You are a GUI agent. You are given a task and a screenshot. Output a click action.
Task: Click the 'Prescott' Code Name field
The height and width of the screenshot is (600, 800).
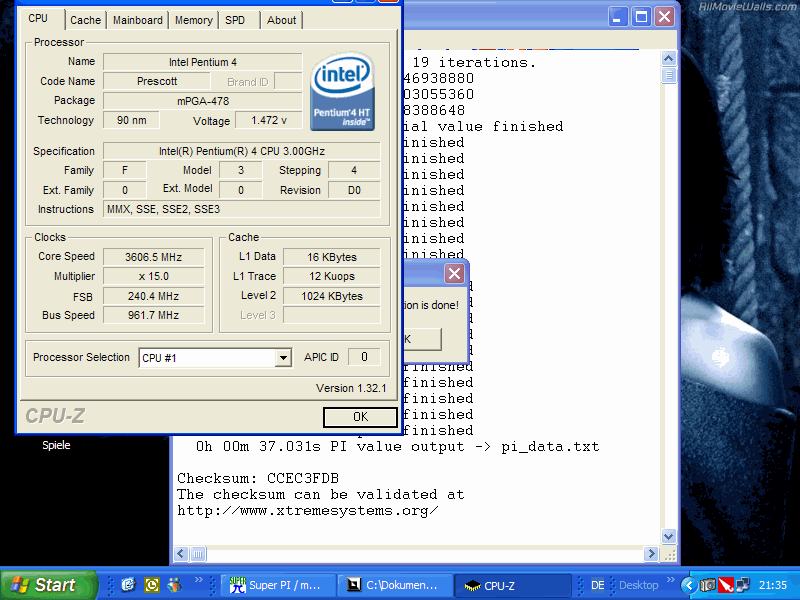click(x=157, y=81)
